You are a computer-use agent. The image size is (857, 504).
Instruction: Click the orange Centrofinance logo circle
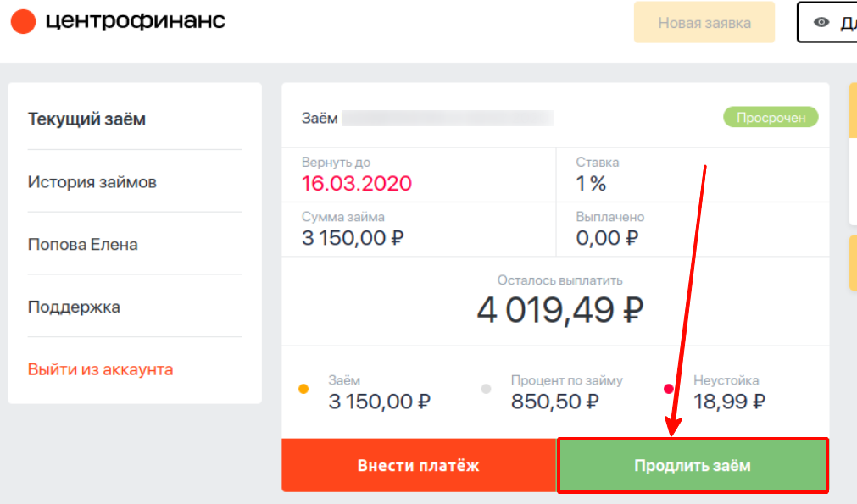(23, 21)
